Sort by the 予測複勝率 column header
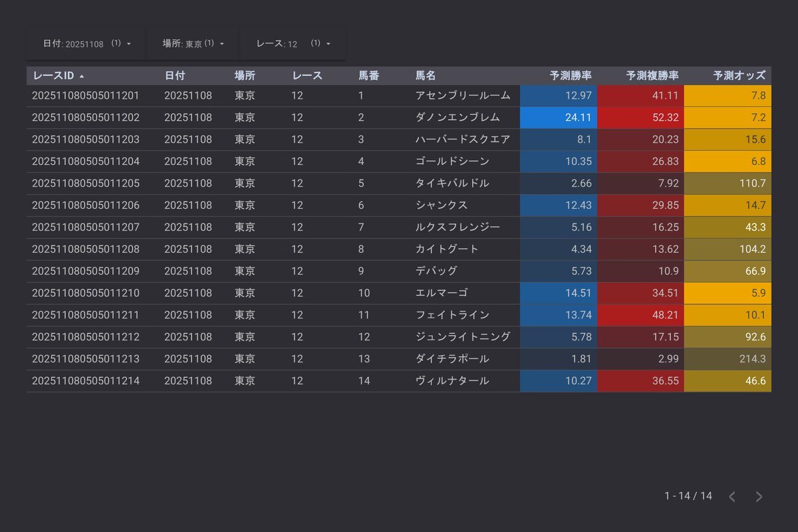 click(652, 76)
